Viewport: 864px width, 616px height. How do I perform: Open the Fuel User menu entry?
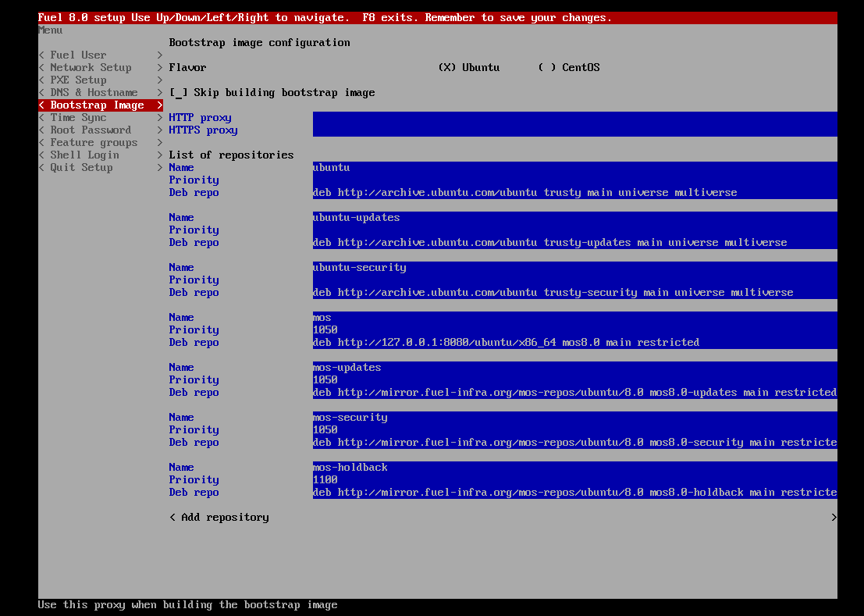pyautogui.click(x=100, y=55)
